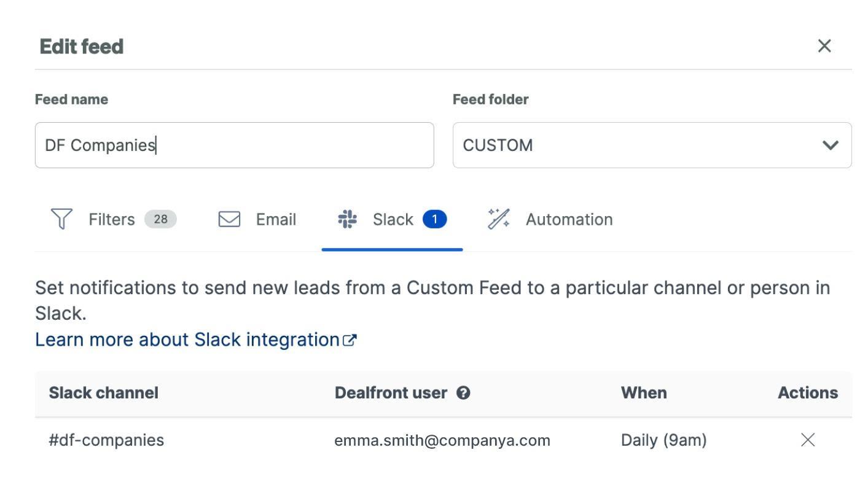868x477 pixels.
Task: Click the Daily (9am) schedule cell
Action: (663, 440)
